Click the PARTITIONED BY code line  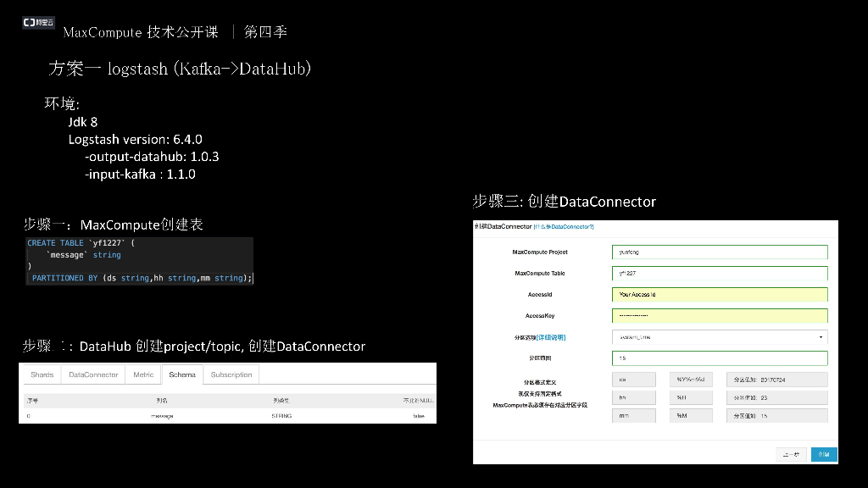coord(142,278)
